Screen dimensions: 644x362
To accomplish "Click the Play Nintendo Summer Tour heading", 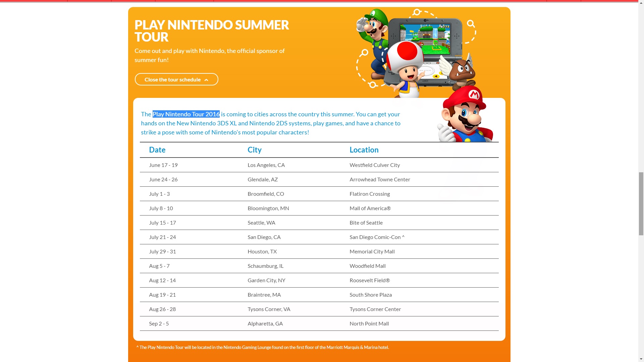I will click(x=212, y=31).
